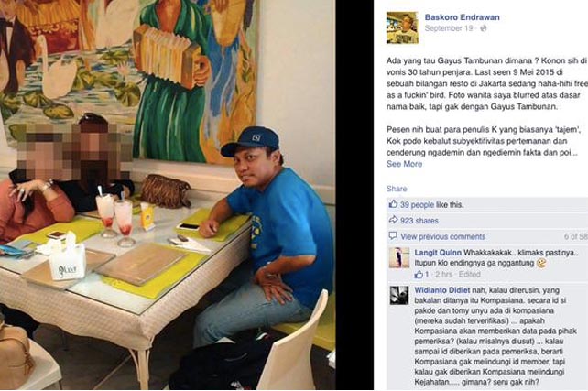This screenshot has height=391, width=588.
Task: Click the comment bubble icon
Action: [393, 236]
